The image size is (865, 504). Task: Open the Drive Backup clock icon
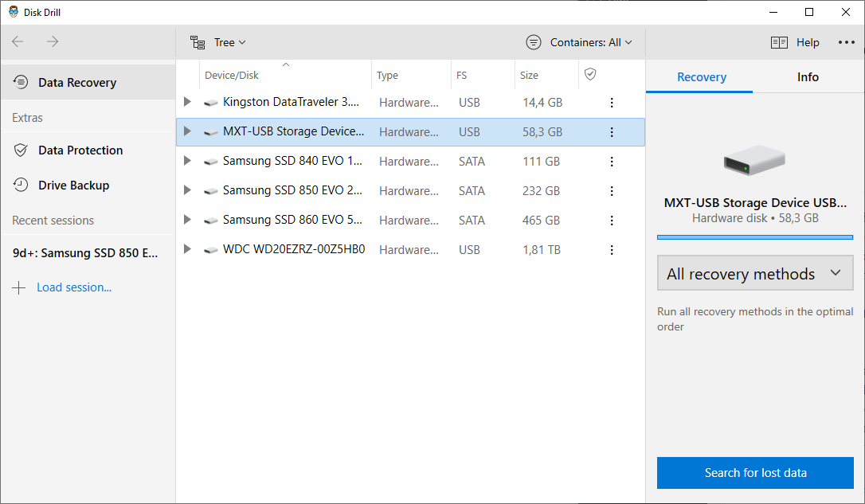[21, 186]
